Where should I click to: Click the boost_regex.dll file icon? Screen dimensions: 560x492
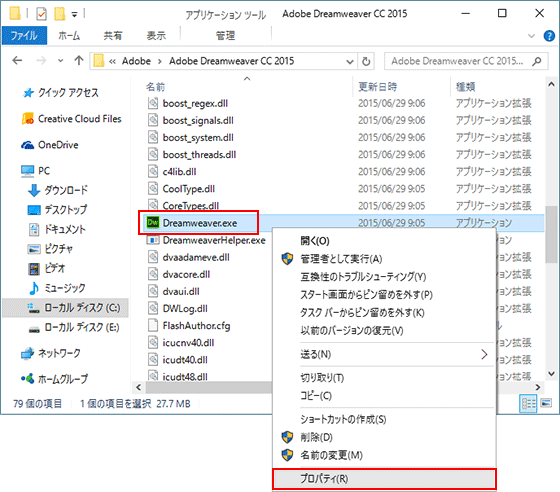click(153, 103)
